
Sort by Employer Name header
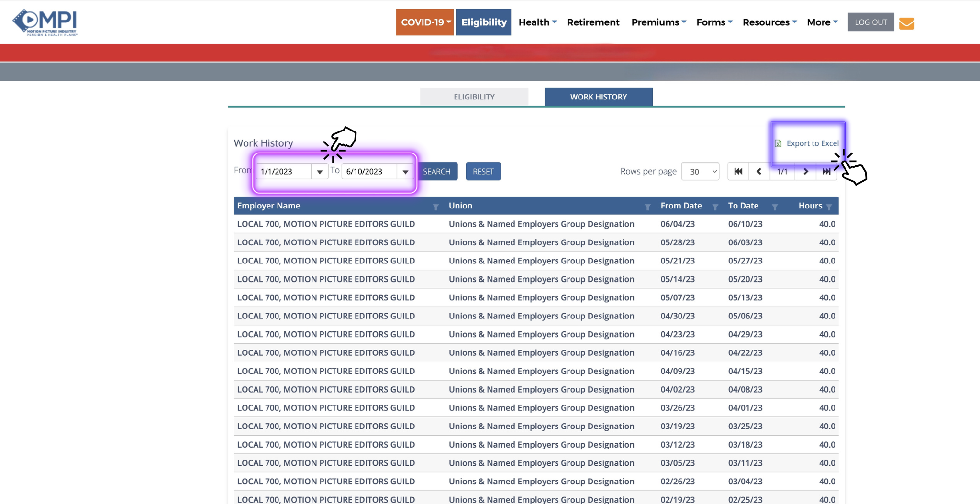268,206
